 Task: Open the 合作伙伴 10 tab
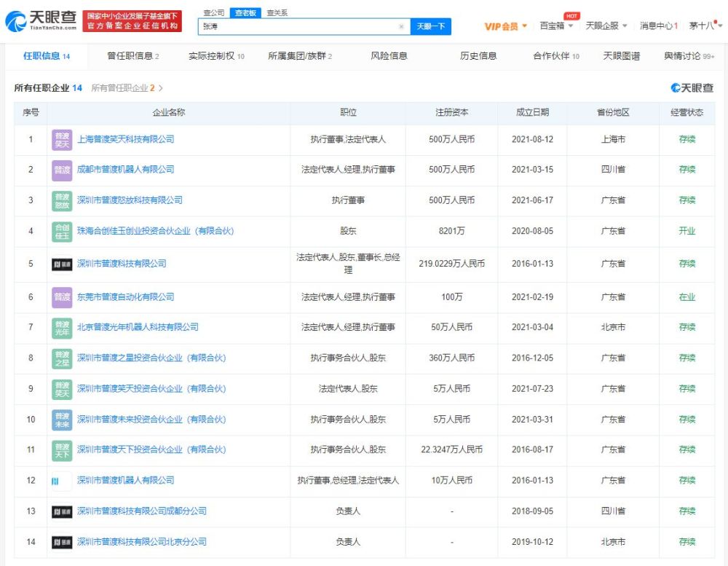pos(556,56)
